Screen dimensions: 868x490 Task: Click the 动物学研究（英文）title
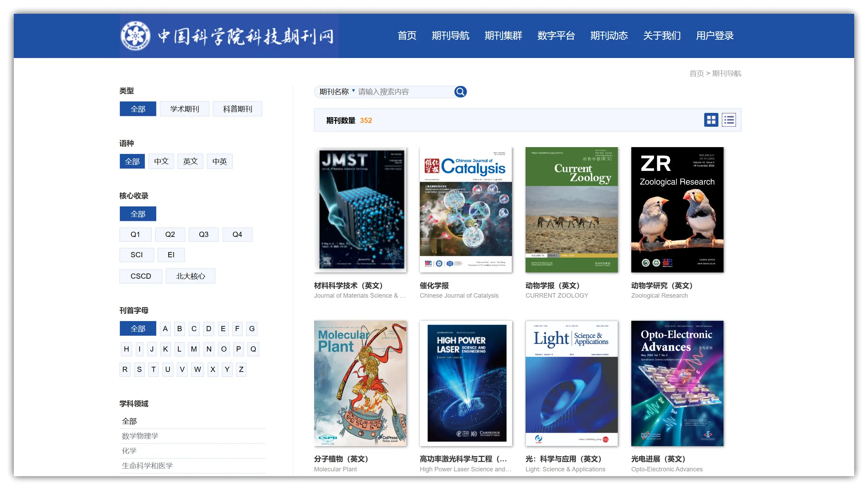tap(662, 286)
